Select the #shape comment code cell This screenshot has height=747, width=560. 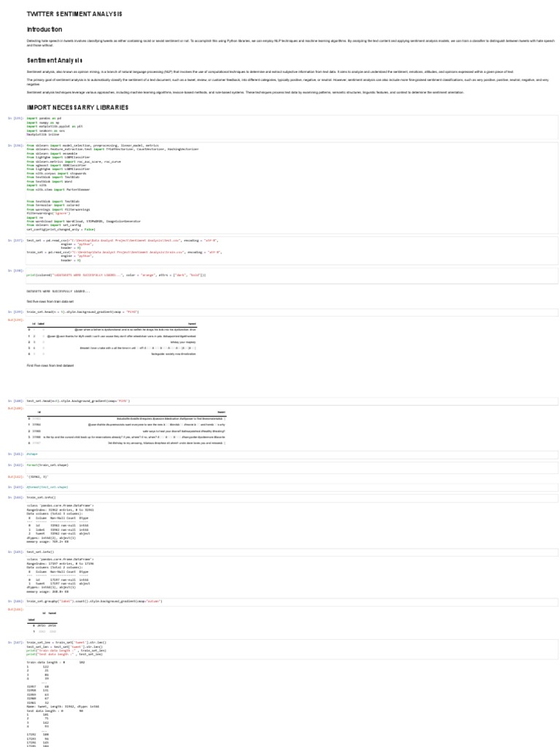[x=292, y=454]
